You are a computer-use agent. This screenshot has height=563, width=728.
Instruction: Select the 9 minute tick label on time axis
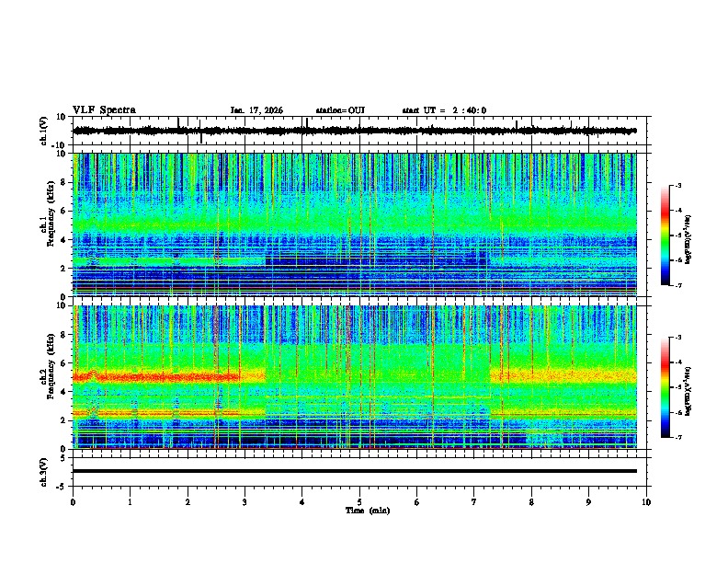coord(588,502)
